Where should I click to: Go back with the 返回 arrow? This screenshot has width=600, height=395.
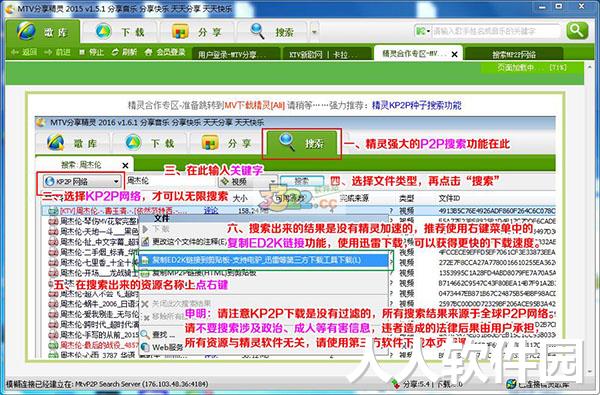tap(24, 52)
